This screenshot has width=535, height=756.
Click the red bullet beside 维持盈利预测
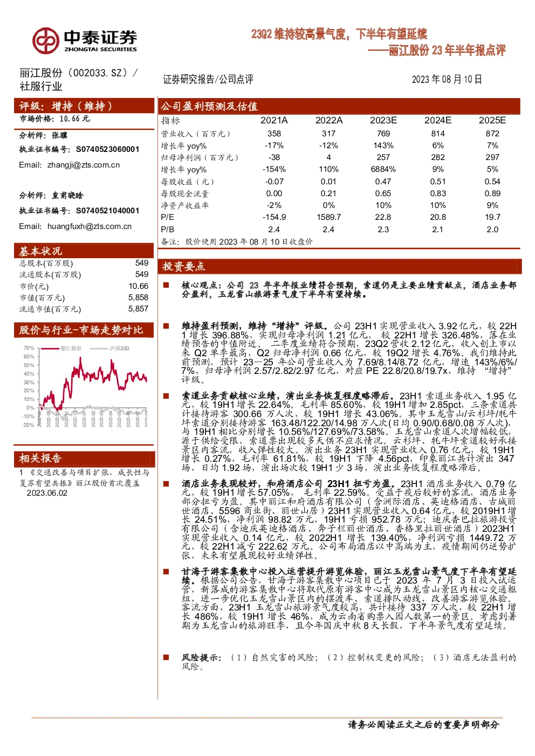click(166, 326)
